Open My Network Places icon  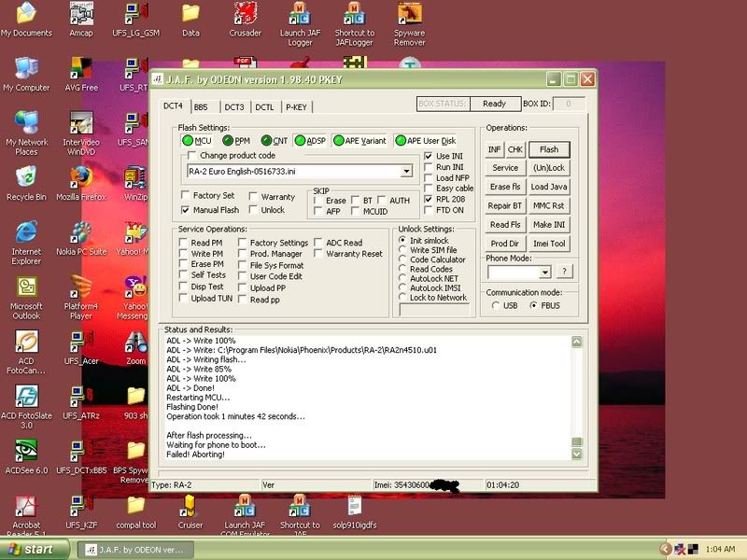26,133
